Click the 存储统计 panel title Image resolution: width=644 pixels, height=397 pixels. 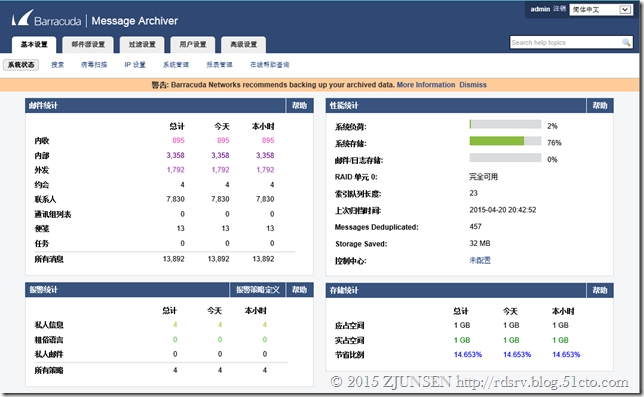coord(344,290)
